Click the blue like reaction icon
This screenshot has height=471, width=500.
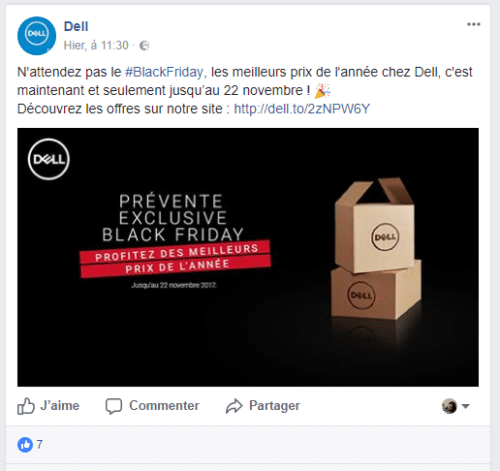click(x=25, y=445)
